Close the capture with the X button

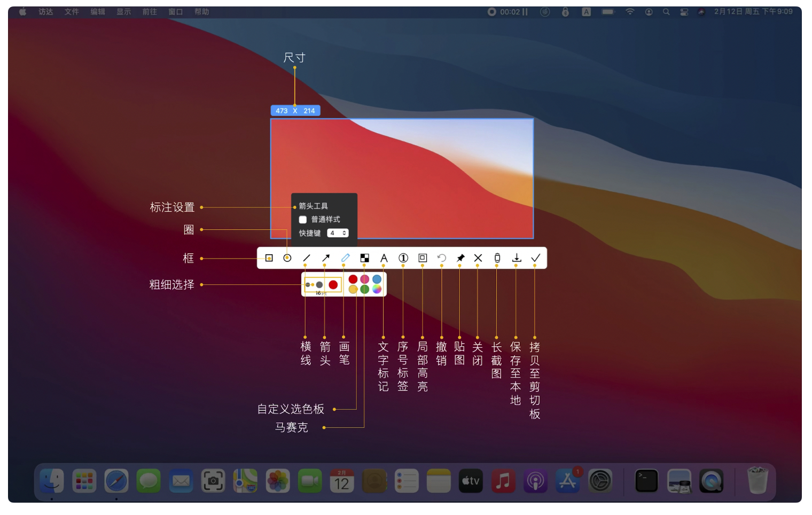pyautogui.click(x=478, y=258)
